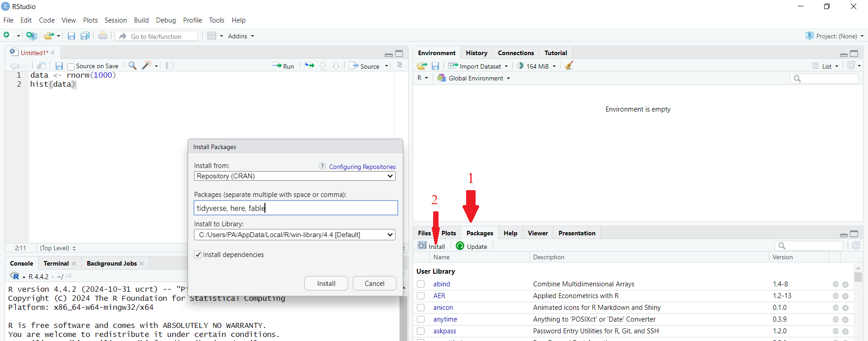Clear environment objects with the broom icon
The image size is (868, 341).
(569, 65)
